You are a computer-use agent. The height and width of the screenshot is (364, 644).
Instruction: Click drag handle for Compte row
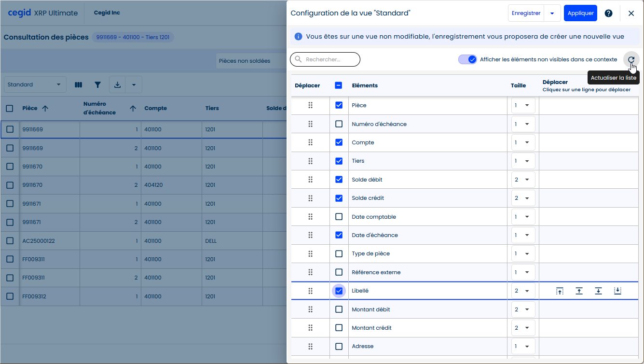pyautogui.click(x=310, y=142)
